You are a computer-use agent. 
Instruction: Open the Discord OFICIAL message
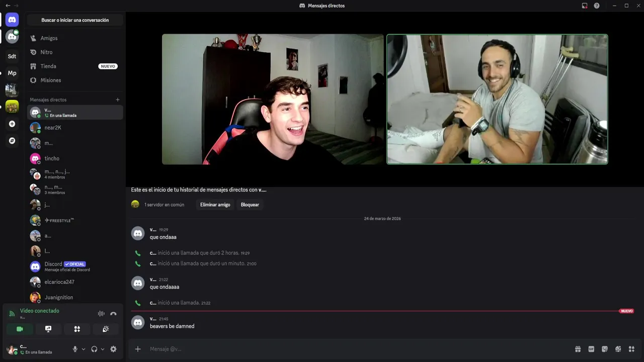point(75,266)
